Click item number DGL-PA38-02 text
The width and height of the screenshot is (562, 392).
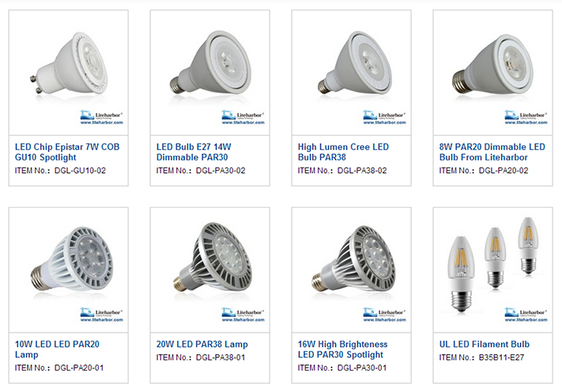(362, 171)
